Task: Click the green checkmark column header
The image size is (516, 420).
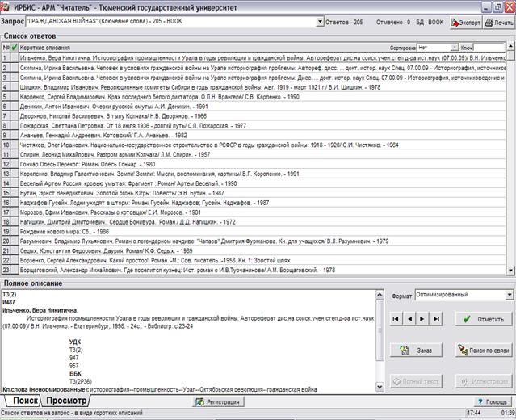Action: 15,48
